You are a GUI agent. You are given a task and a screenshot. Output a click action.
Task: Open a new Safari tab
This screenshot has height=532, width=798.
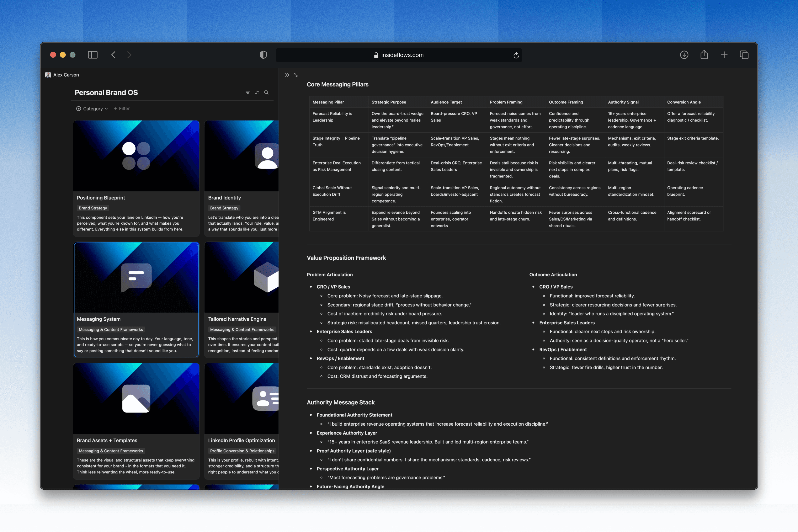pyautogui.click(x=724, y=55)
